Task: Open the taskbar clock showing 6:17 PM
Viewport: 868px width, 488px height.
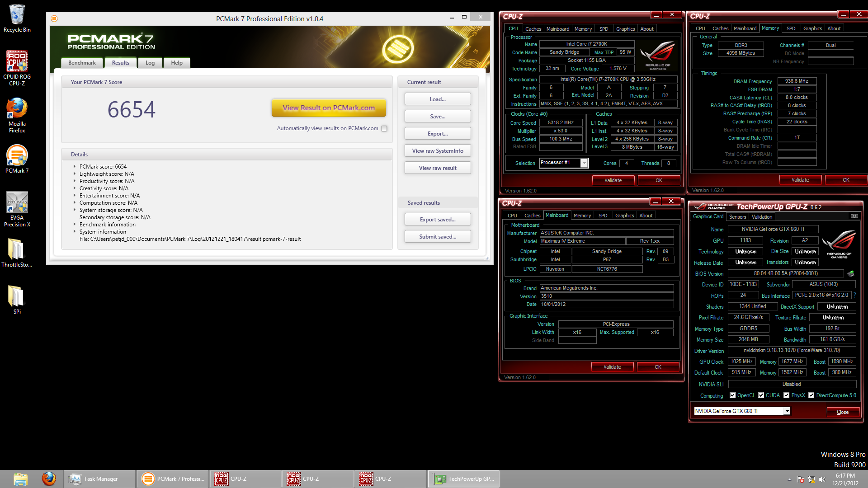Action: (845, 479)
